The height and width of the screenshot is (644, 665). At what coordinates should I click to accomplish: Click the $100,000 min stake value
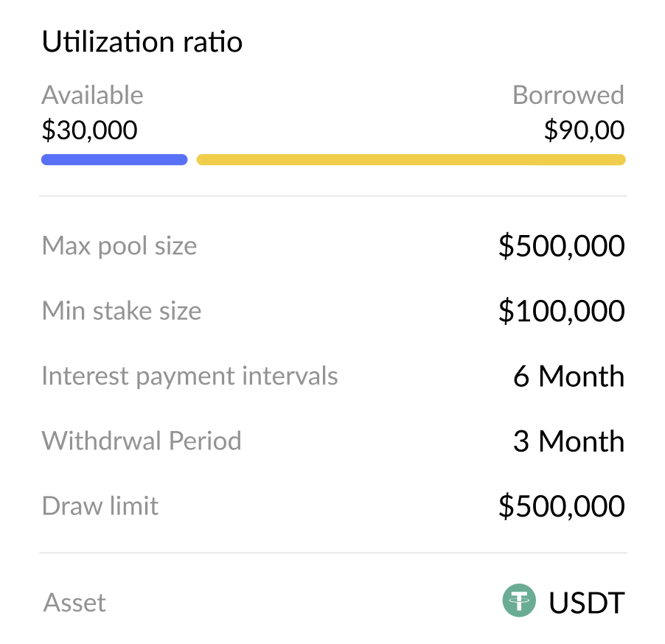coord(561,311)
